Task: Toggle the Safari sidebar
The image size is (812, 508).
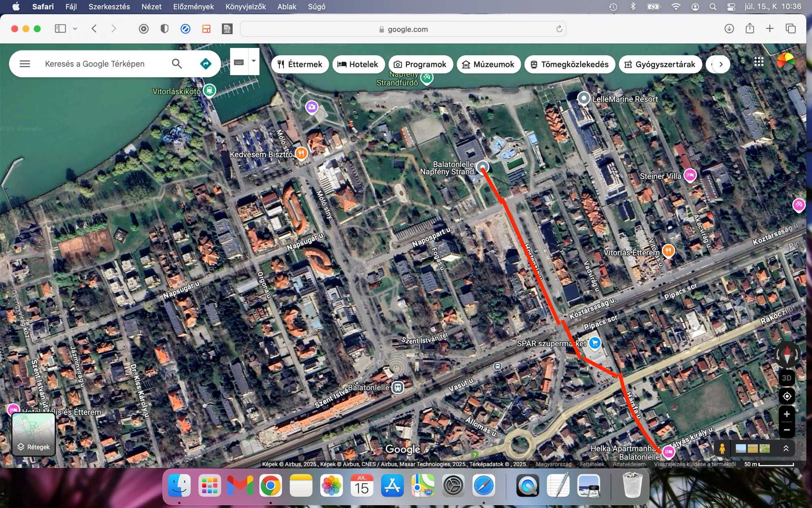Action: [x=60, y=28]
